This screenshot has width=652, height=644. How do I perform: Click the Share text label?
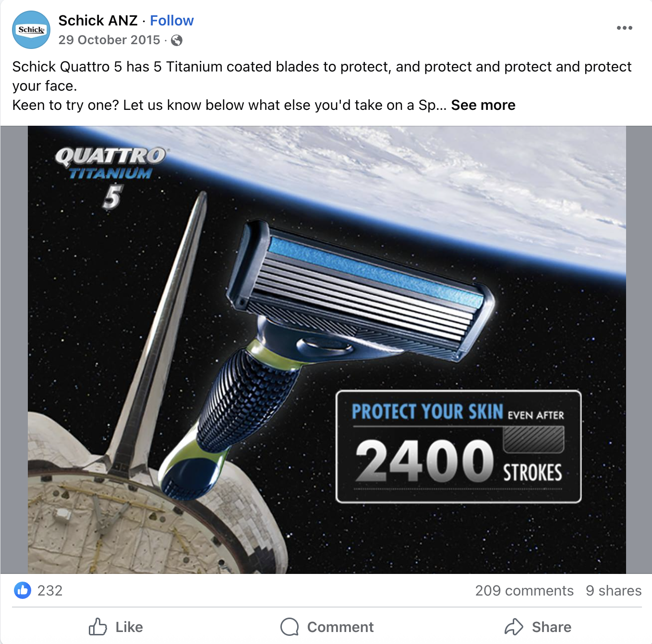coord(552,627)
